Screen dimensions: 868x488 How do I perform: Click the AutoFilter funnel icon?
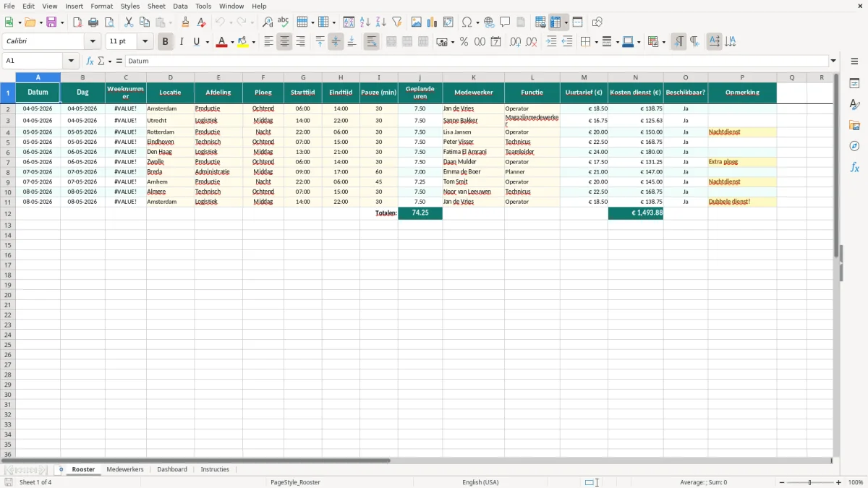pos(397,22)
